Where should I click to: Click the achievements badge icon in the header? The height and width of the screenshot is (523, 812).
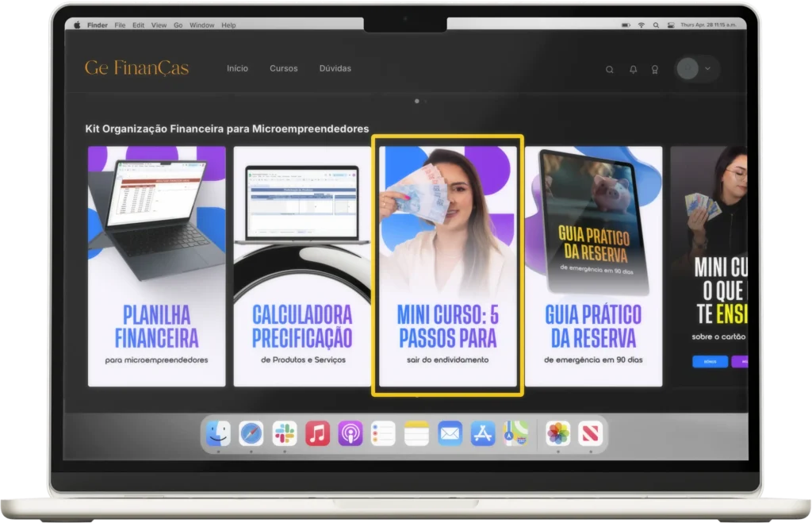pyautogui.click(x=655, y=69)
